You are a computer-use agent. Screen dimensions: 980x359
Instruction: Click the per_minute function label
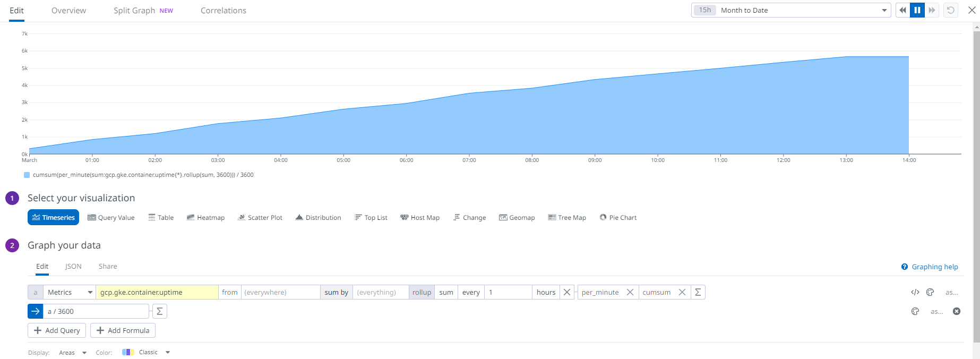(x=600, y=292)
